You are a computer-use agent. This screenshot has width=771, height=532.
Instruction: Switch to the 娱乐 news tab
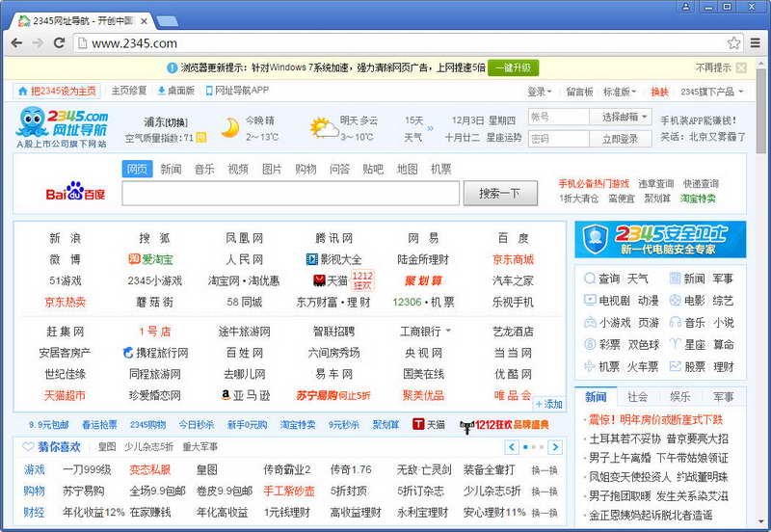point(680,396)
